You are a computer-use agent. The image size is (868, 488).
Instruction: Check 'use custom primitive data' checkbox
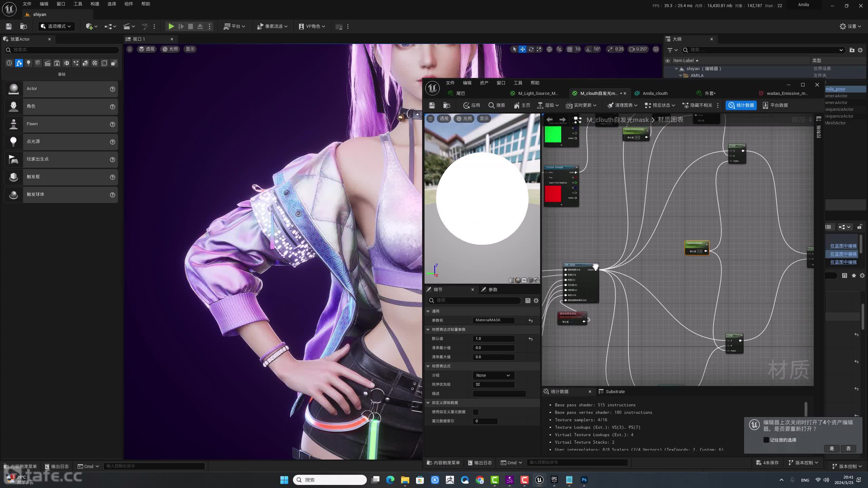click(476, 412)
